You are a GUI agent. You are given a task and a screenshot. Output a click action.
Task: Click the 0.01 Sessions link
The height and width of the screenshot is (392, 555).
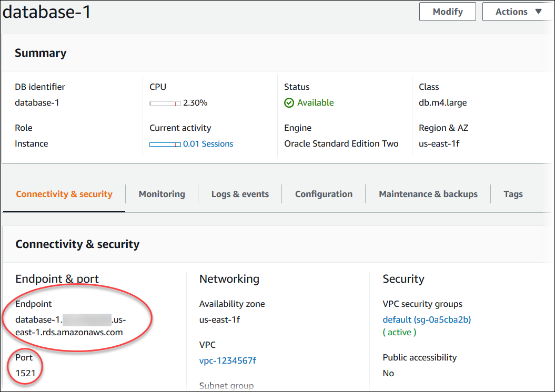[208, 143]
